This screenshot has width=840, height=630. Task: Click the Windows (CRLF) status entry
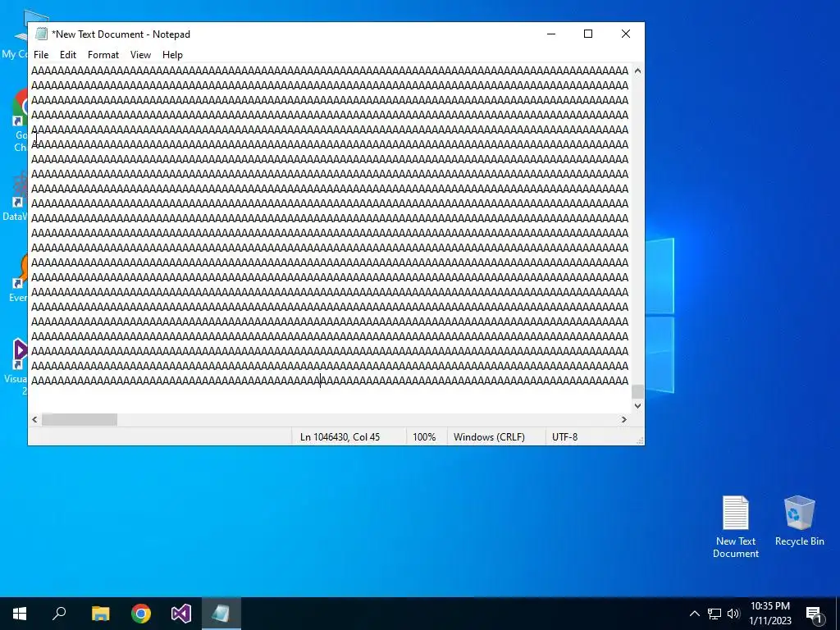coord(489,437)
